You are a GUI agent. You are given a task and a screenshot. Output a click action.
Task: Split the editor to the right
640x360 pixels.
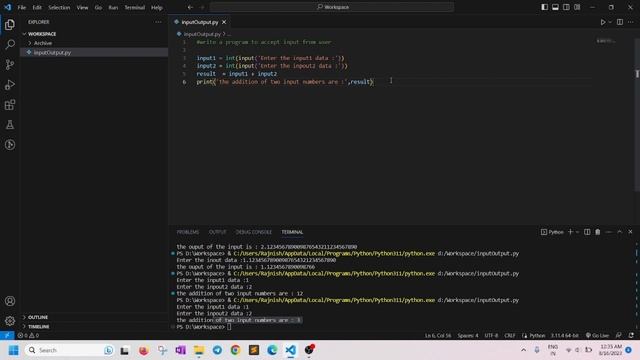(x=620, y=22)
